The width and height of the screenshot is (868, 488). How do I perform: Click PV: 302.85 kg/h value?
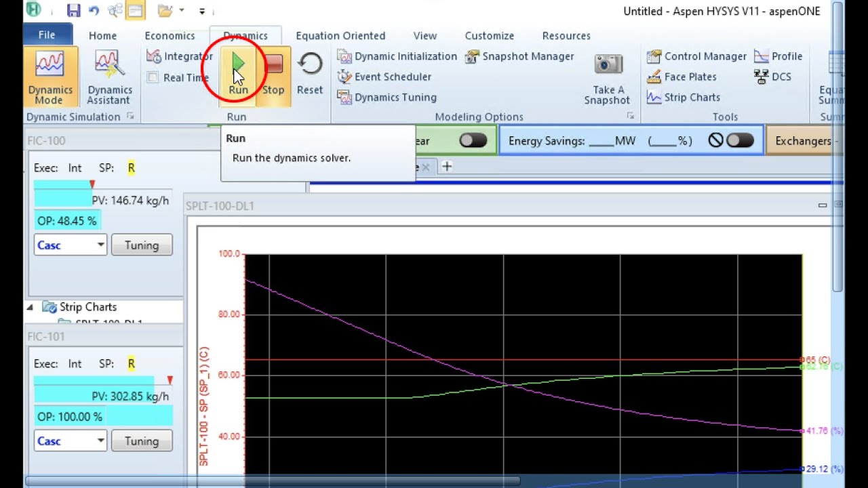[x=130, y=396]
